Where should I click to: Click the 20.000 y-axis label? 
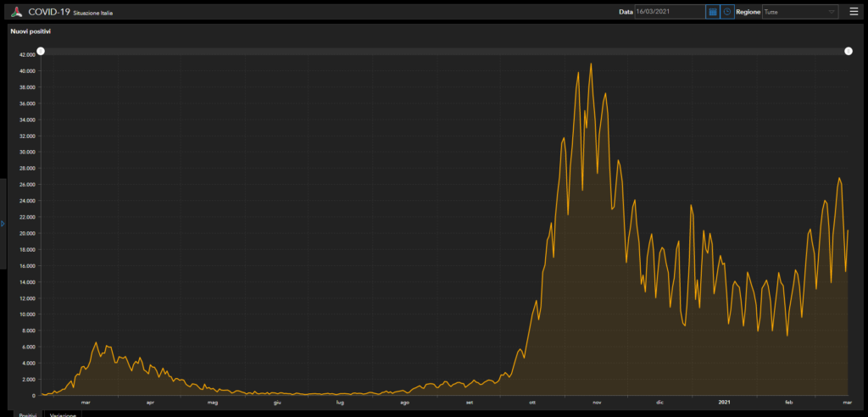click(27, 233)
